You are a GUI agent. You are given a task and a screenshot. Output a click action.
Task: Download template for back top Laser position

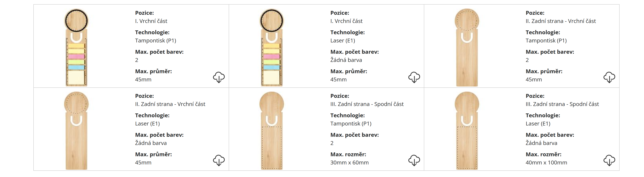coord(219,160)
